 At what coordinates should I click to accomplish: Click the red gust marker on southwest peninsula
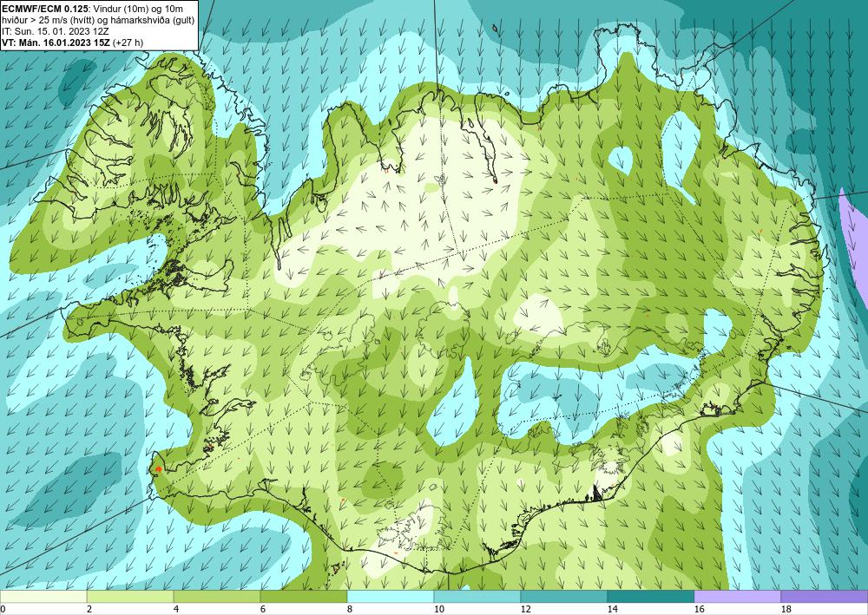(x=159, y=469)
